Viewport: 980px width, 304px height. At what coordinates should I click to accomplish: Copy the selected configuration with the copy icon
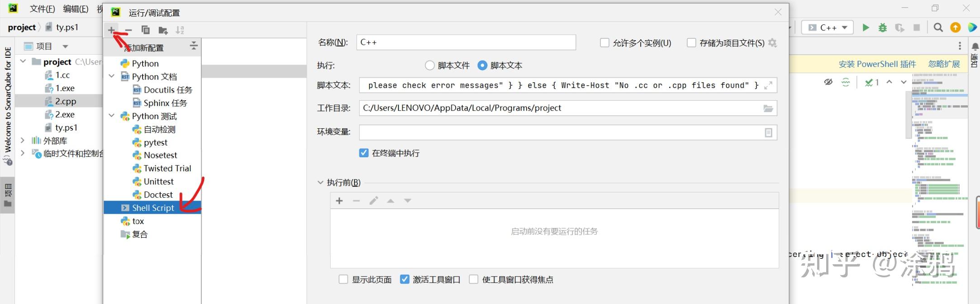click(145, 30)
